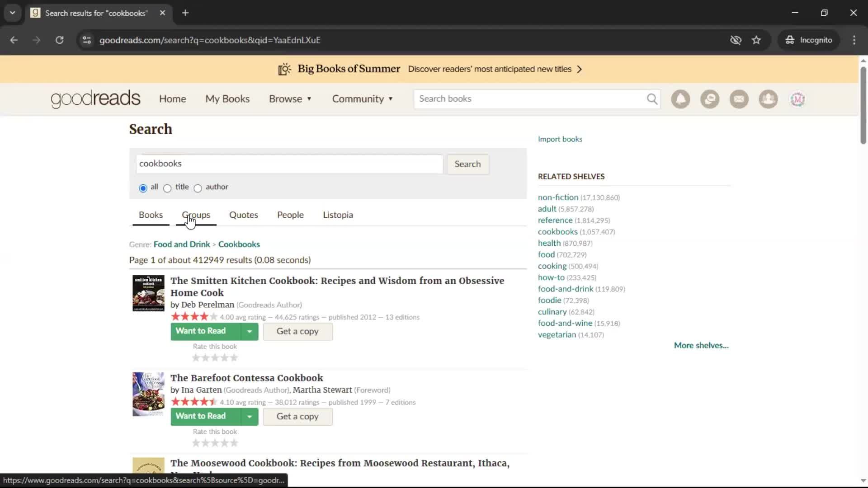This screenshot has width=868, height=488.
Task: Switch to the Listopia results tab
Action: point(338,215)
